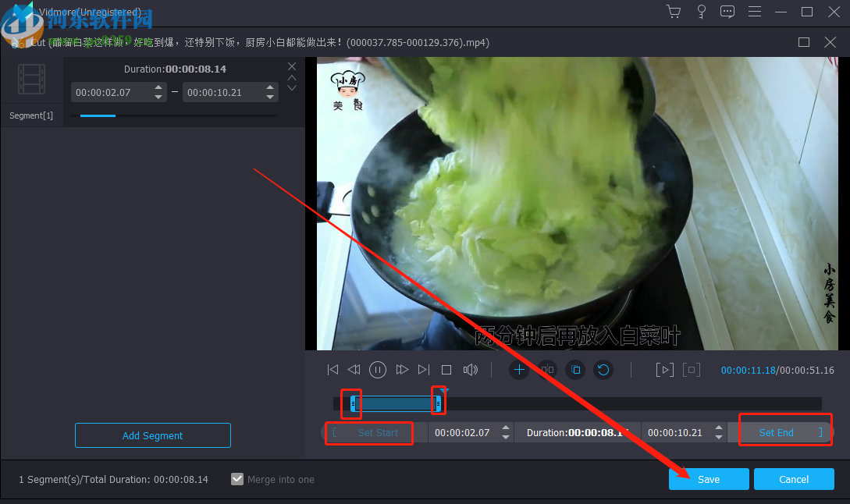Viewport: 850px width, 504px height.
Task: Open the registration key icon
Action: (x=702, y=12)
